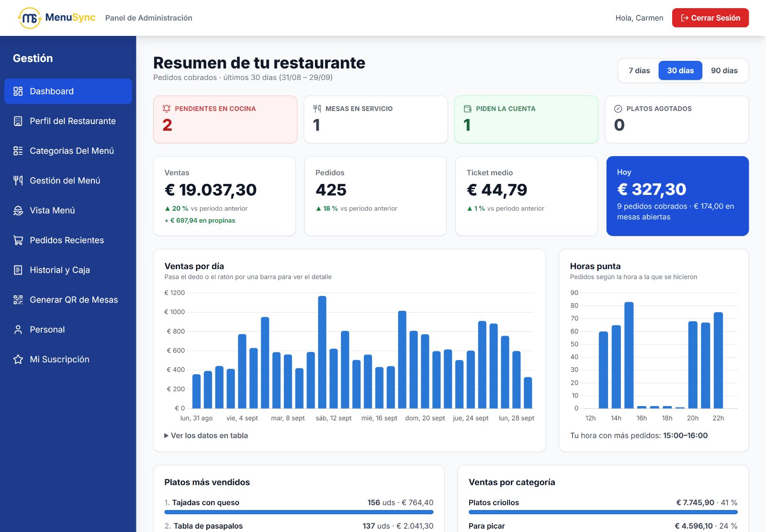Click Tabla de pasapalos row

(x=299, y=526)
